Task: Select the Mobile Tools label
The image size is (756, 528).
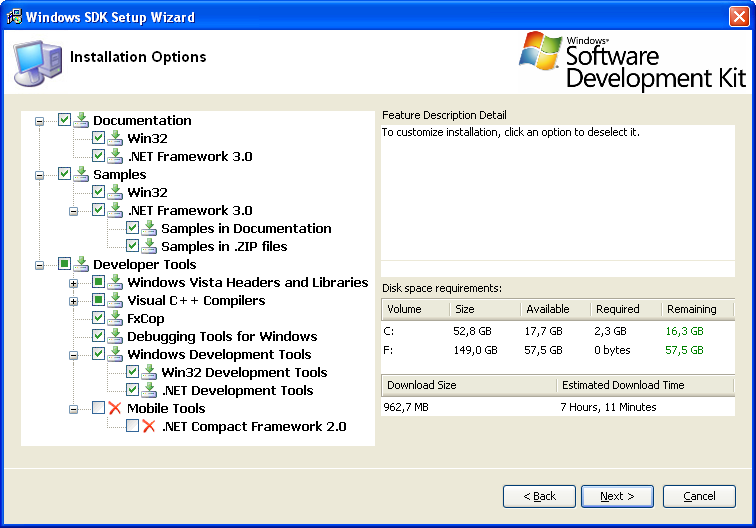Action: [166, 408]
